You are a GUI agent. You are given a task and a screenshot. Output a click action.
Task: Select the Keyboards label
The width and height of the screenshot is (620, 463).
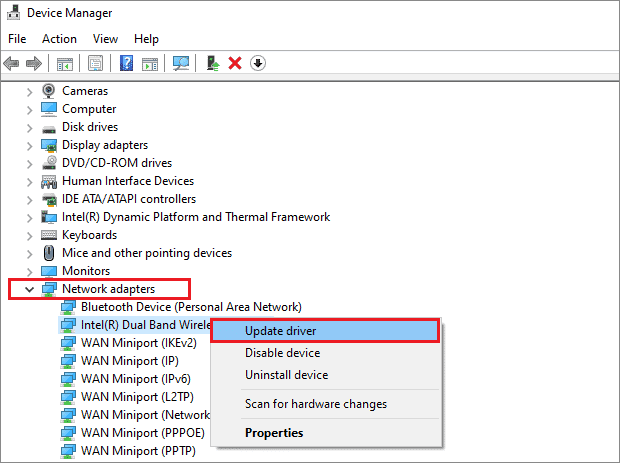[x=89, y=235]
